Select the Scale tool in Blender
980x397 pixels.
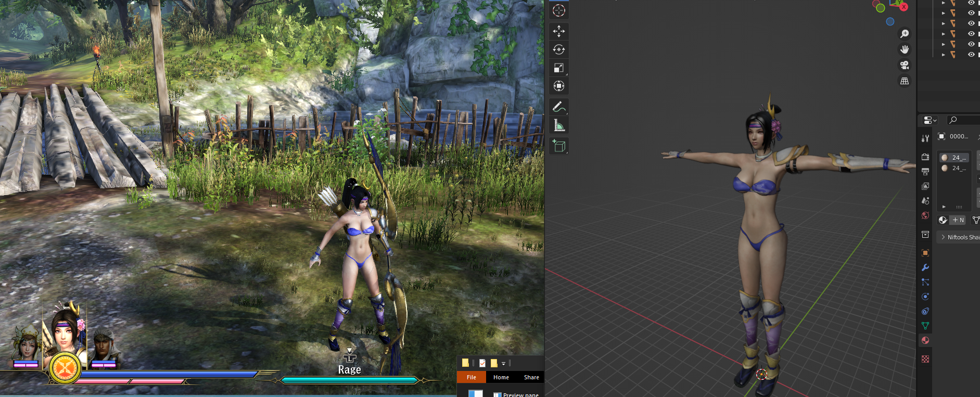pos(559,68)
